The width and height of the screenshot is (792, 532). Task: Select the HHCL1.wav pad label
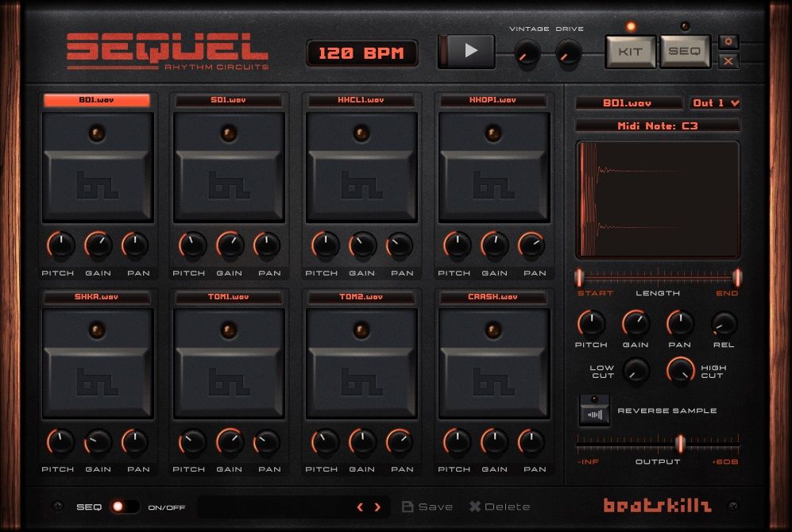click(x=361, y=100)
